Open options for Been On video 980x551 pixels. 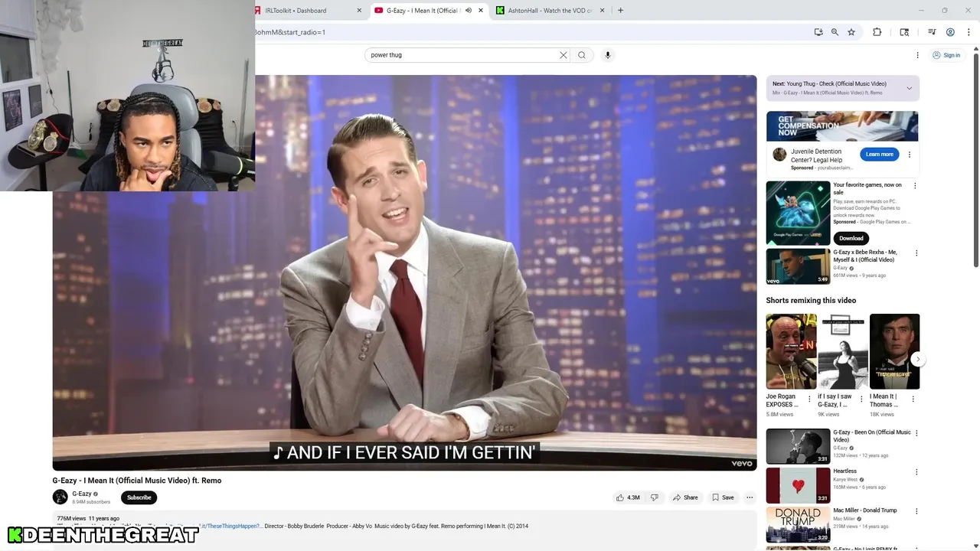pos(915,433)
